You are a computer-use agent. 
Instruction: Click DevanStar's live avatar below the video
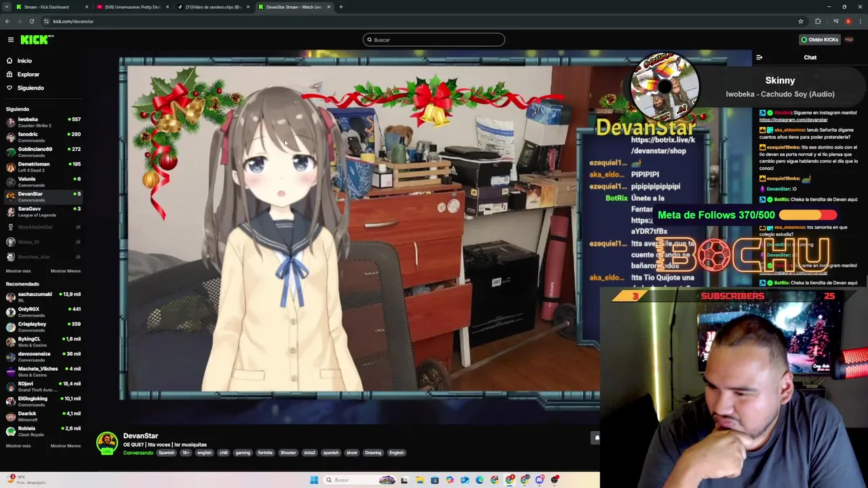pyautogui.click(x=106, y=443)
